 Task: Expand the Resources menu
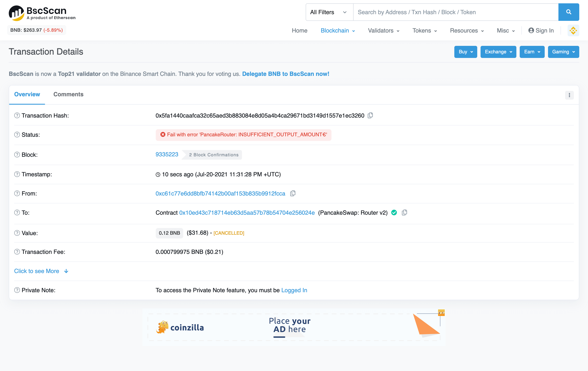467,31
